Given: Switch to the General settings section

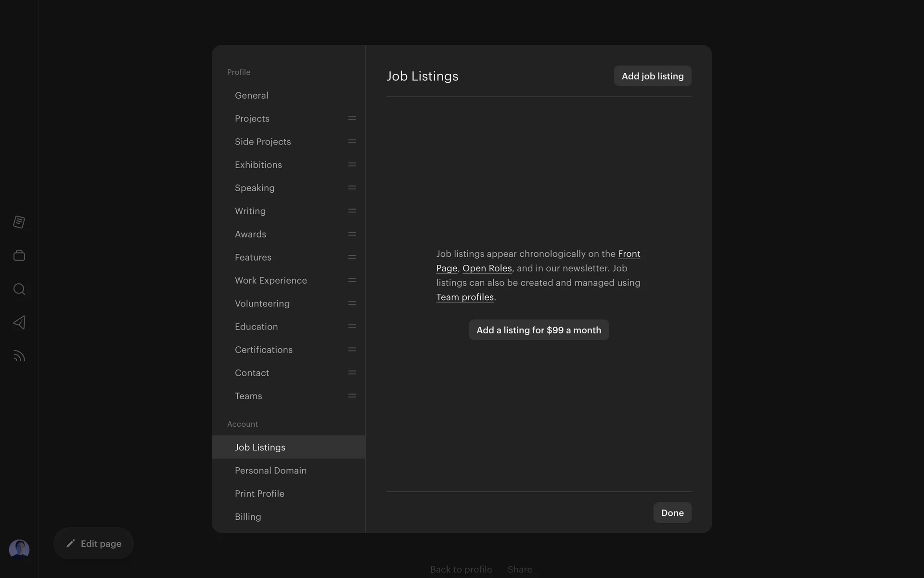Looking at the screenshot, I should point(252,95).
